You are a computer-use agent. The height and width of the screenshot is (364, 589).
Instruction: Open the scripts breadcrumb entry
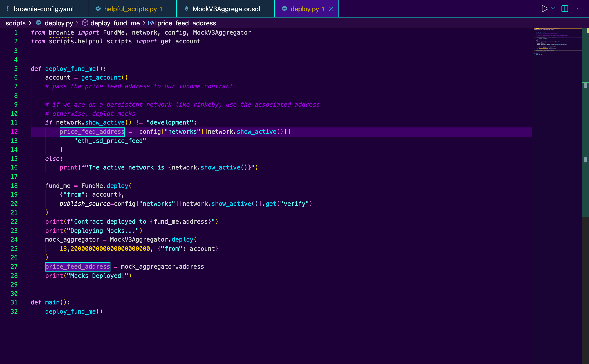tap(16, 23)
